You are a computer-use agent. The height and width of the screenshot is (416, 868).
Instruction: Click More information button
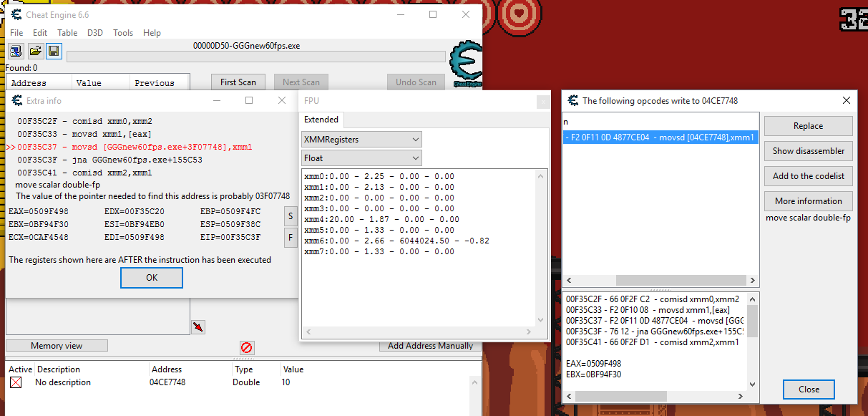click(x=808, y=201)
